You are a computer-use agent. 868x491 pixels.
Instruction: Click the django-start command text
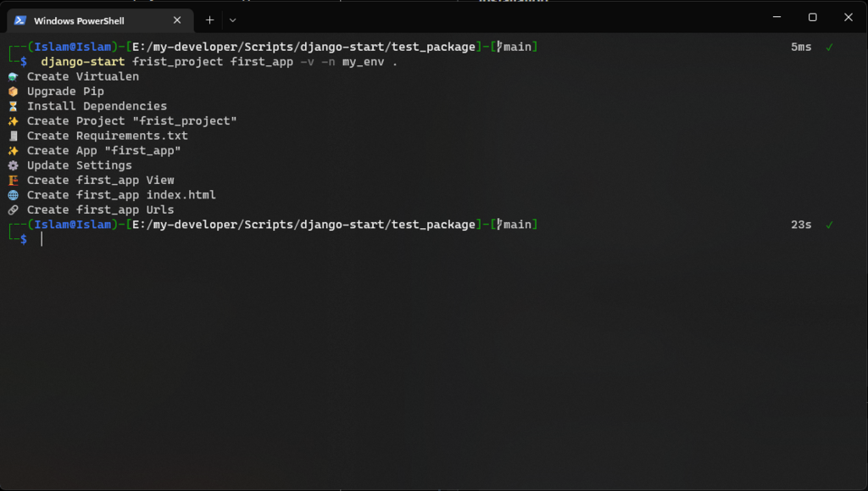(83, 61)
